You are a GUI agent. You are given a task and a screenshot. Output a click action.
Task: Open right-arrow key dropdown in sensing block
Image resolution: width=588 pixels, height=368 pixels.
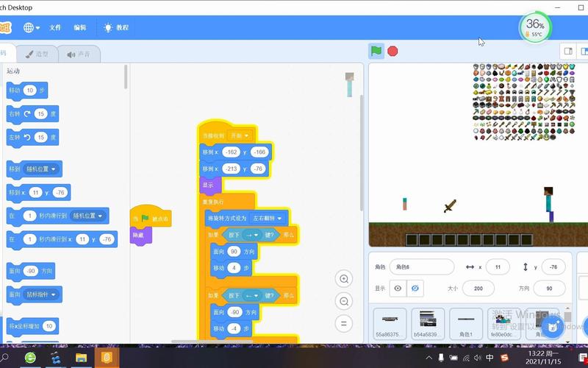click(251, 235)
